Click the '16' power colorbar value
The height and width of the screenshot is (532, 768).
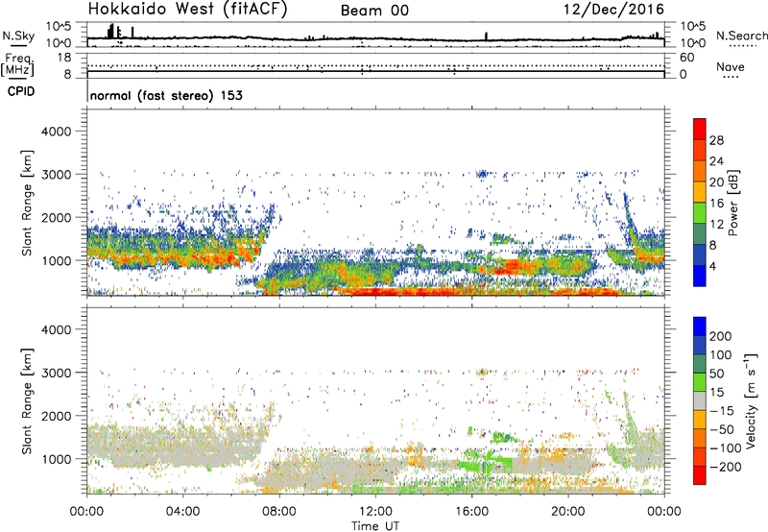click(716, 204)
